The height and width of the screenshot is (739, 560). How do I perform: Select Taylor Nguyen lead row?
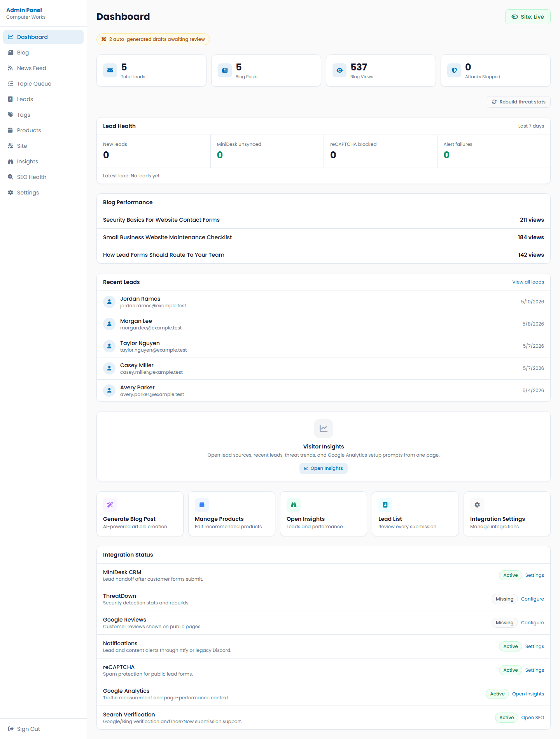point(324,346)
